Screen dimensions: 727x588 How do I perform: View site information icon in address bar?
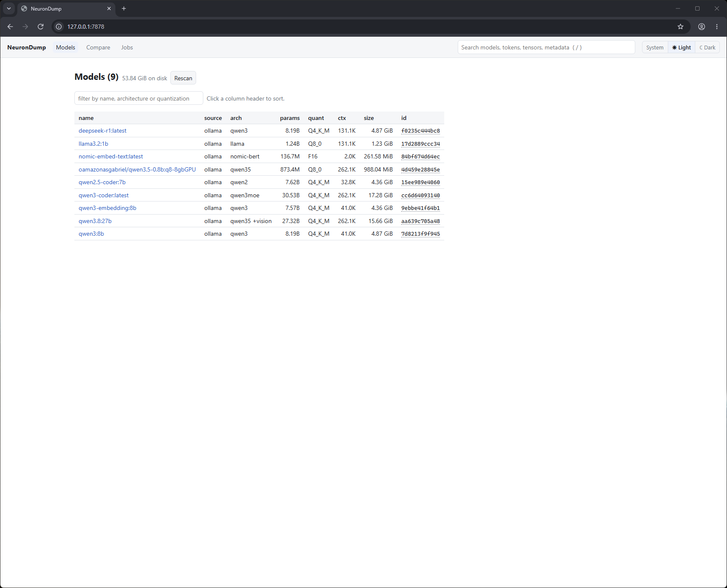pos(59,27)
